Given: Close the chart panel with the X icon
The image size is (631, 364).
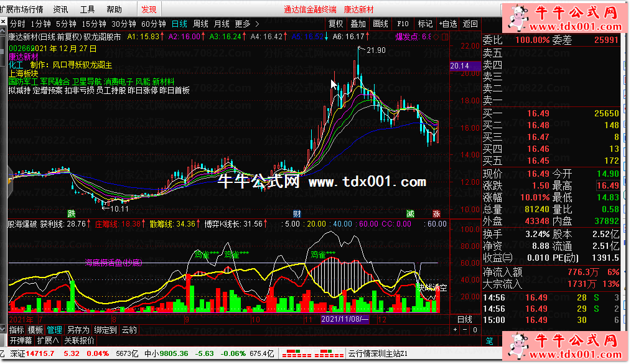Looking at the screenshot, I should (3, 22).
